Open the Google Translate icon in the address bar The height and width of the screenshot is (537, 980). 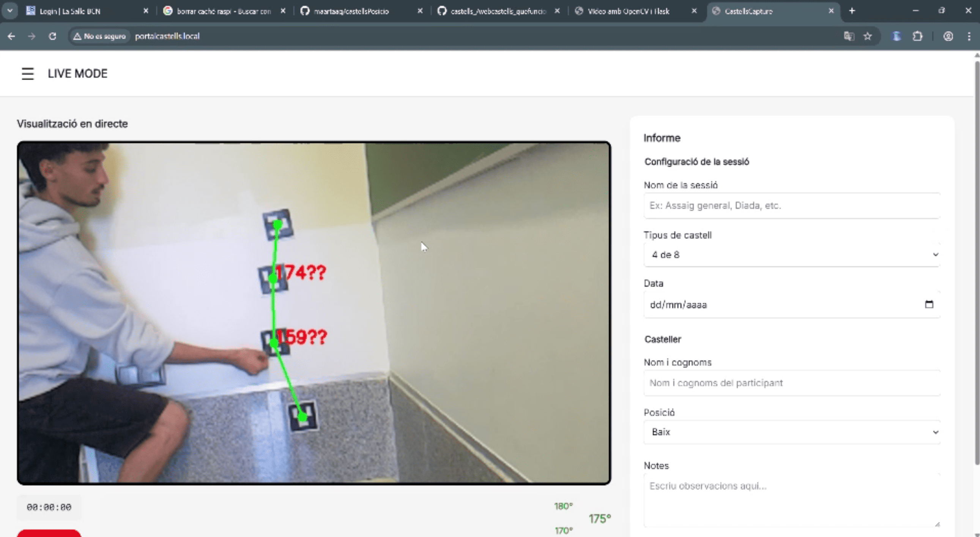click(x=848, y=36)
